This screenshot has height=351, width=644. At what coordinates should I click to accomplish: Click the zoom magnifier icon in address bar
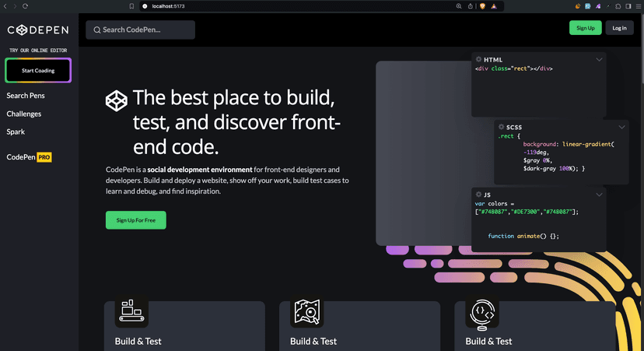click(459, 6)
